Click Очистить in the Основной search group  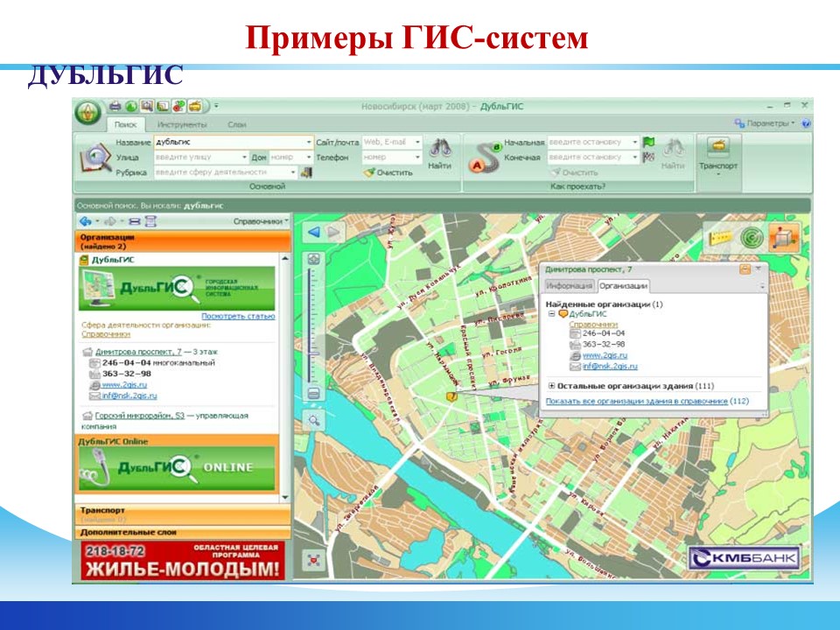(388, 172)
